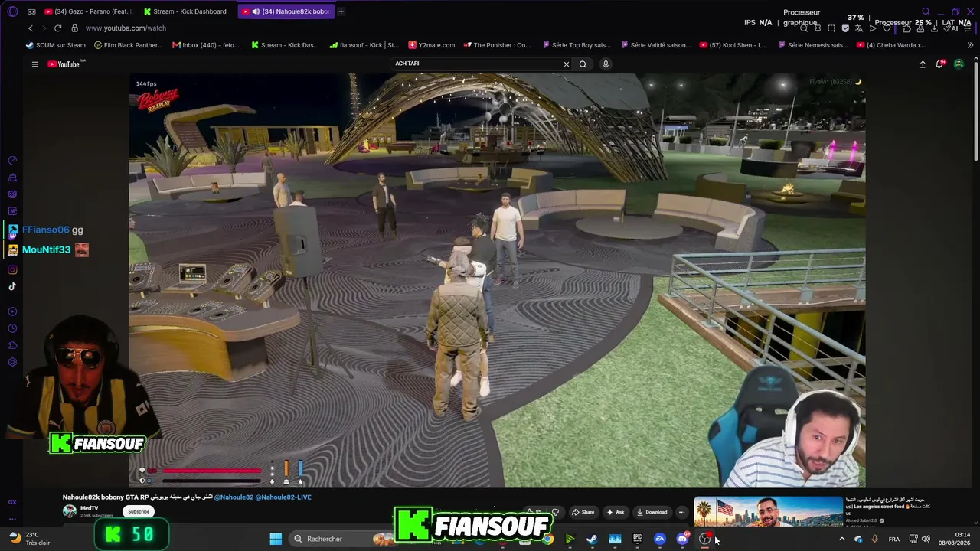This screenshot has height=551, width=980.
Task: Open the Los Angeles street food video thumbnail
Action: (x=768, y=512)
